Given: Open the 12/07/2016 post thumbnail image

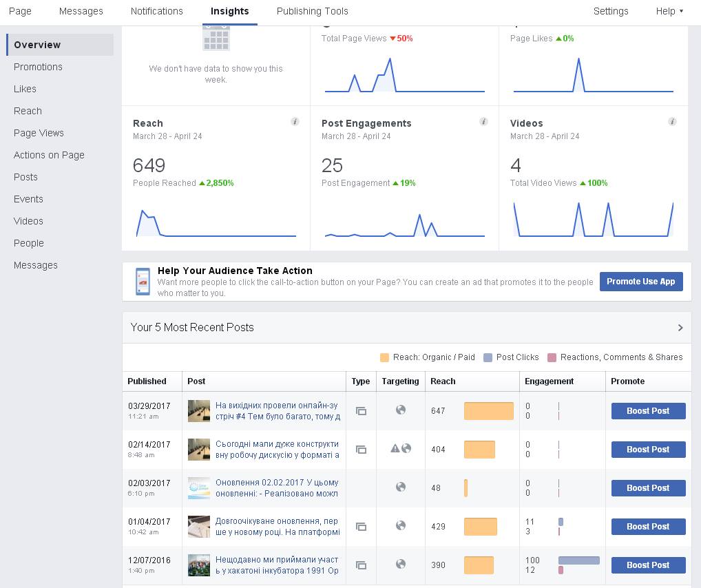Looking at the screenshot, I should tap(199, 565).
